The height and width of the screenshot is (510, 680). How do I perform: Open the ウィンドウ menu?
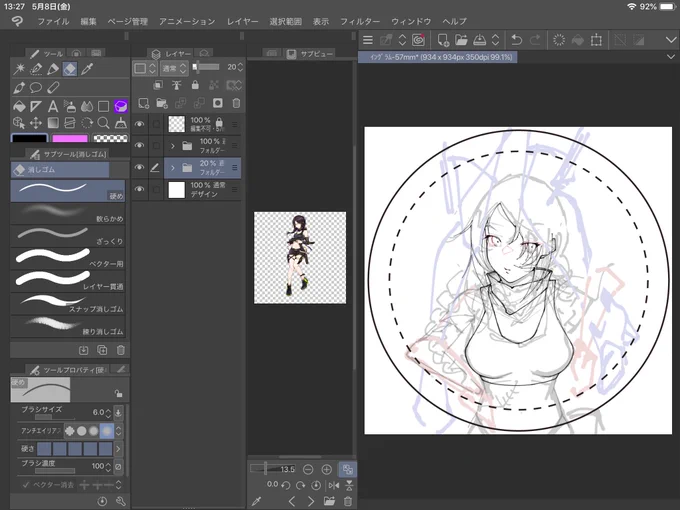point(411,21)
